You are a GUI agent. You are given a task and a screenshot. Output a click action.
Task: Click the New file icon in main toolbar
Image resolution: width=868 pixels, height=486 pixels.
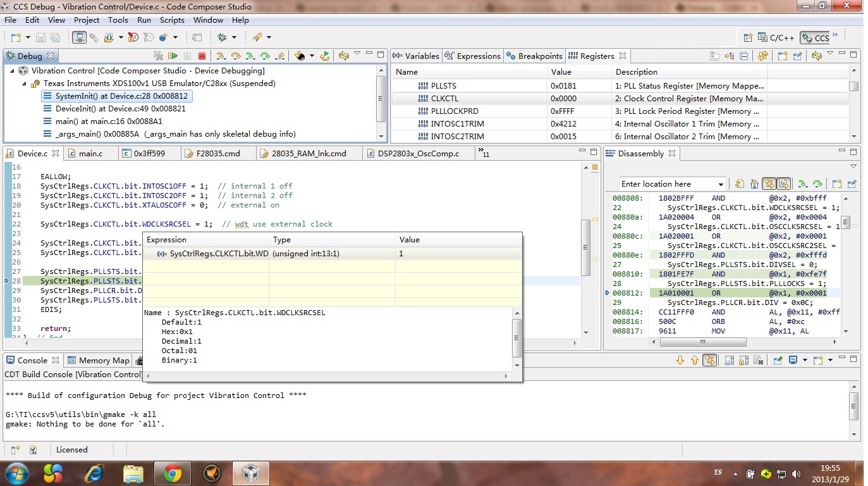(x=15, y=37)
